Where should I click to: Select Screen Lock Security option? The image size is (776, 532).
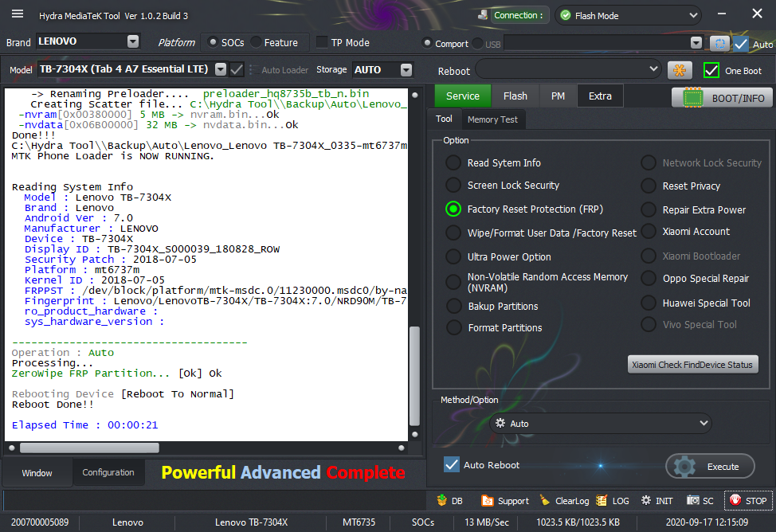tap(453, 185)
